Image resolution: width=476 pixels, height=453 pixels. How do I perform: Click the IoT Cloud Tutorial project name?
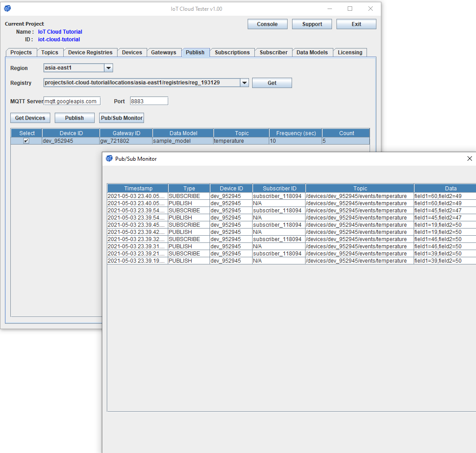coord(60,31)
